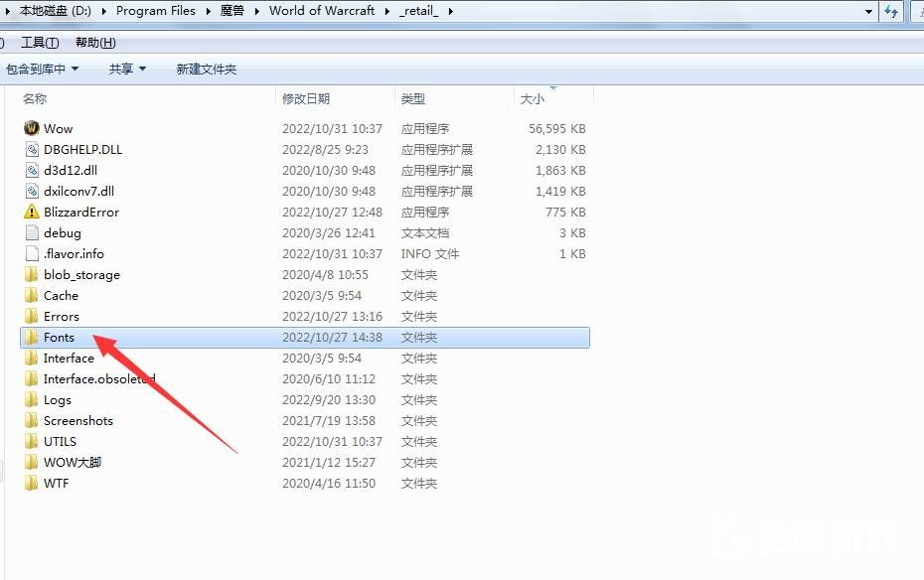Select the Fonts folder icon
The height and width of the screenshot is (580, 924).
31,338
